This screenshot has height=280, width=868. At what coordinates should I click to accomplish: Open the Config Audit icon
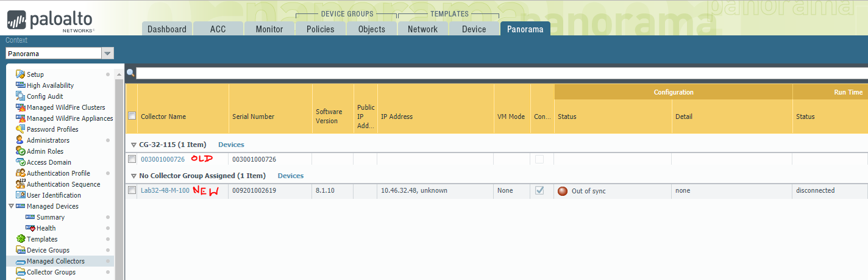coord(21,96)
